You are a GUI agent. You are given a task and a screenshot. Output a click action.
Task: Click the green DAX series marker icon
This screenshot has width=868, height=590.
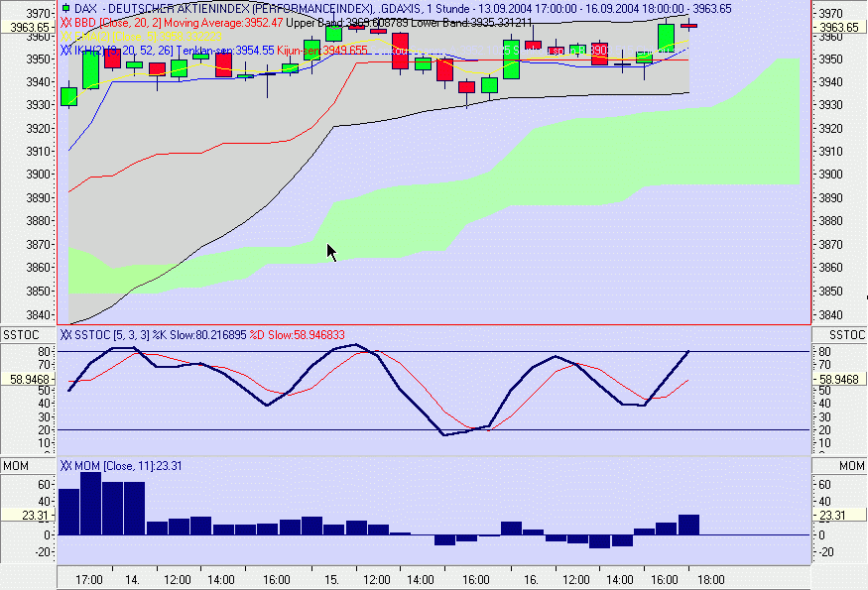click(65, 8)
